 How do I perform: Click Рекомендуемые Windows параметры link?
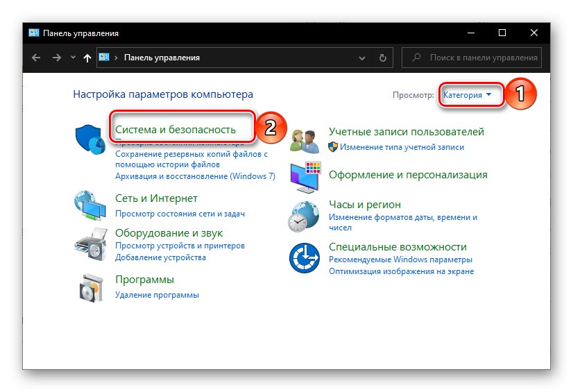(400, 259)
